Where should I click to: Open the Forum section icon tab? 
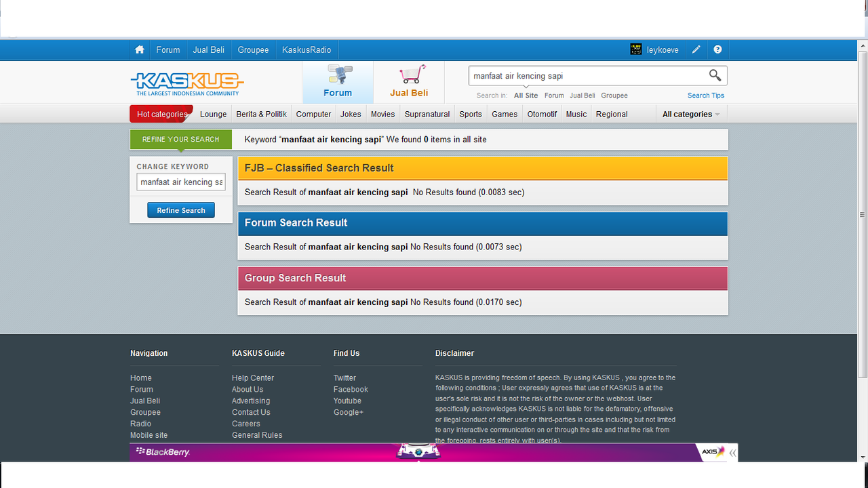click(338, 83)
